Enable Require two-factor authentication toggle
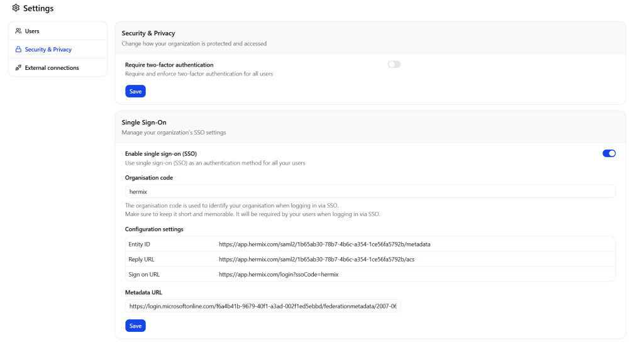Viewport: 644px width, 364px height. click(394, 64)
